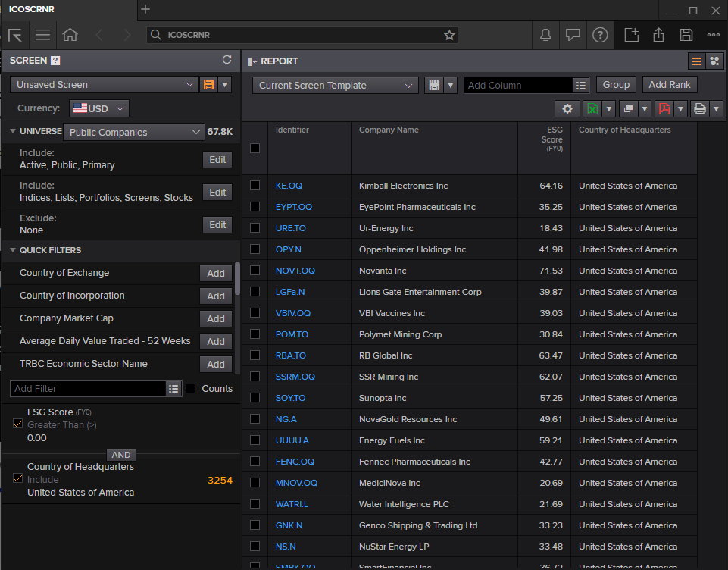Tick the checkbox for Kimball Electronics Inc row
Image resolution: width=728 pixels, height=570 pixels.
(x=255, y=186)
